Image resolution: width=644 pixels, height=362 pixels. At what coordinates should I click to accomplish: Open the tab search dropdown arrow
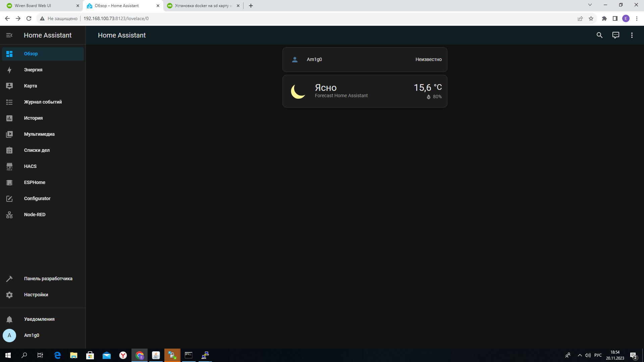(x=590, y=5)
